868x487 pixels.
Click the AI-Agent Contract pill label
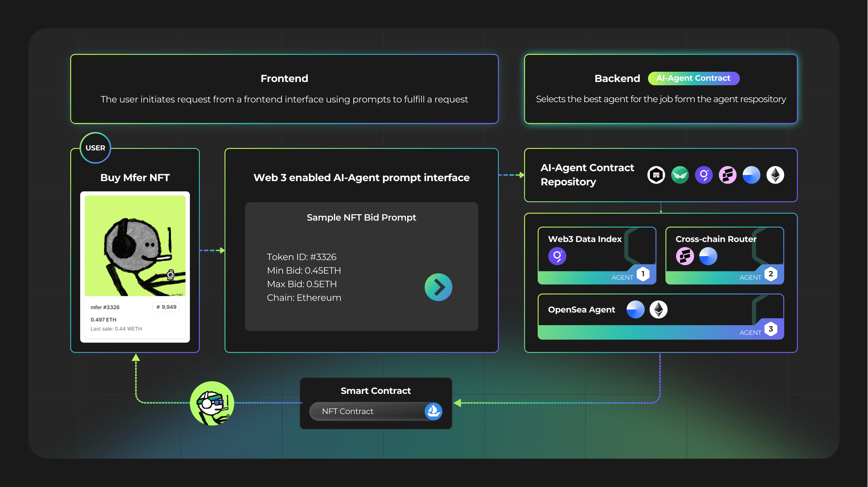point(693,78)
